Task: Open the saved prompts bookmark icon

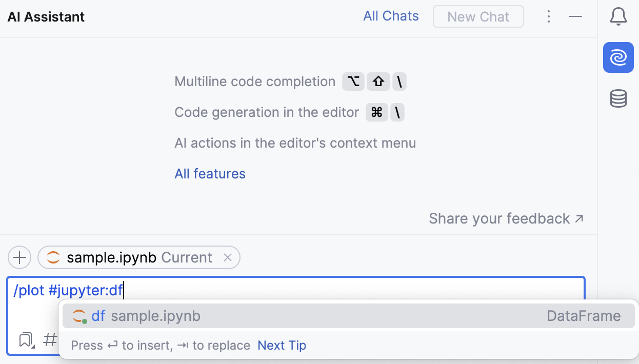Action: [26, 340]
